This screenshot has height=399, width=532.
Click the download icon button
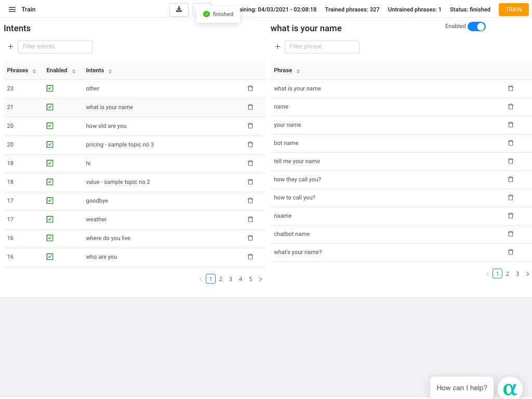pyautogui.click(x=179, y=9)
